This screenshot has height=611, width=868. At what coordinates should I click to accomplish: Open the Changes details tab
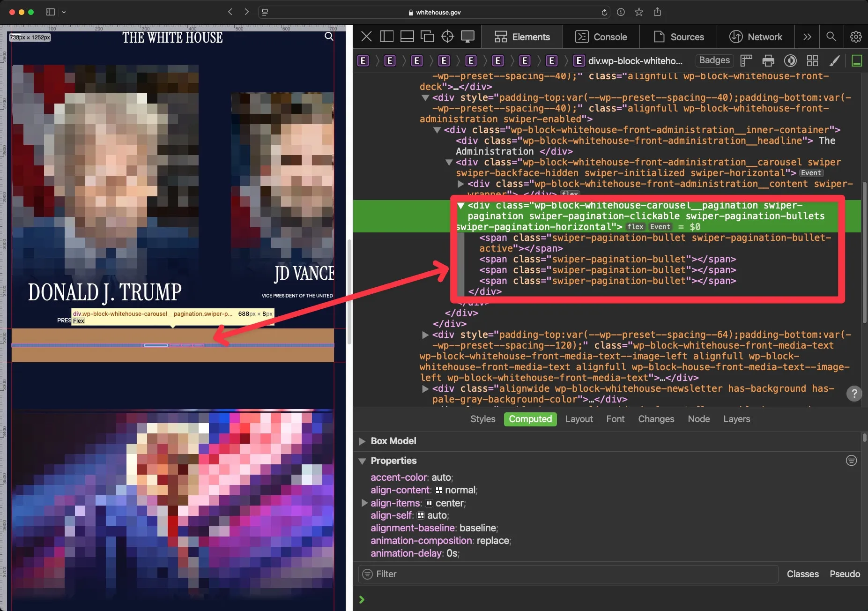tap(656, 419)
